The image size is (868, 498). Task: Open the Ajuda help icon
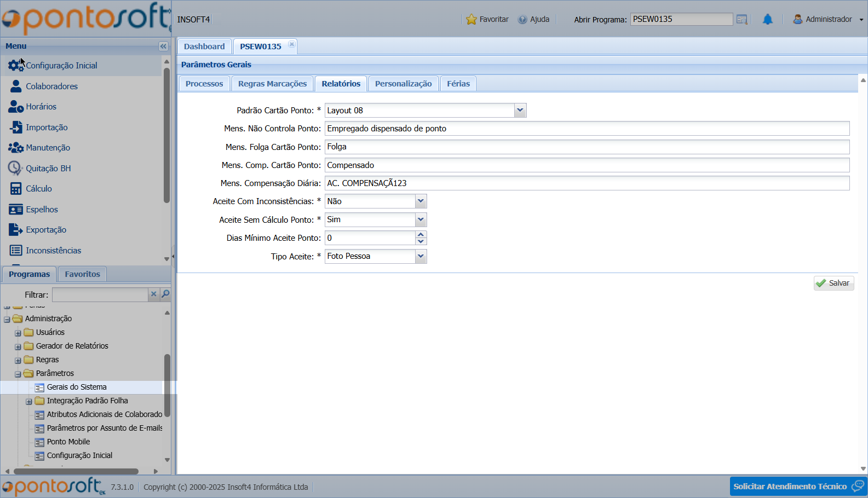(x=522, y=20)
